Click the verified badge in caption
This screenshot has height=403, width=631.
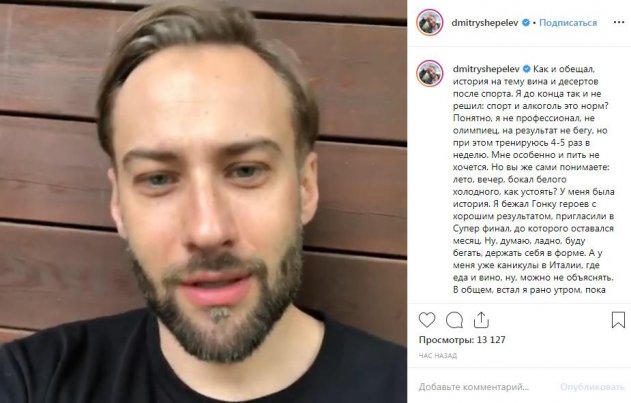point(526,69)
